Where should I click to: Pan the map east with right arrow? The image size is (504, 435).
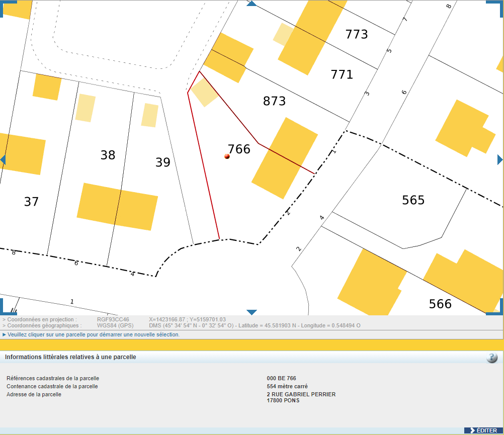click(x=500, y=159)
